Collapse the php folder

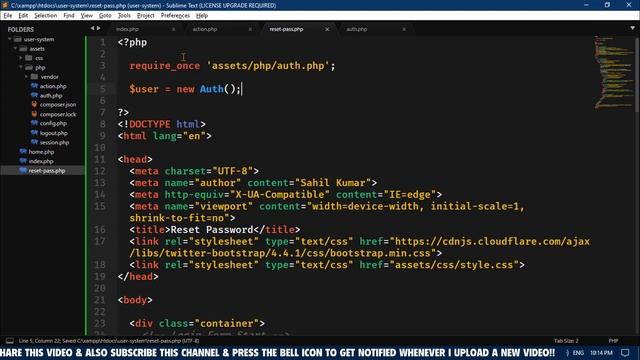tap(21, 67)
